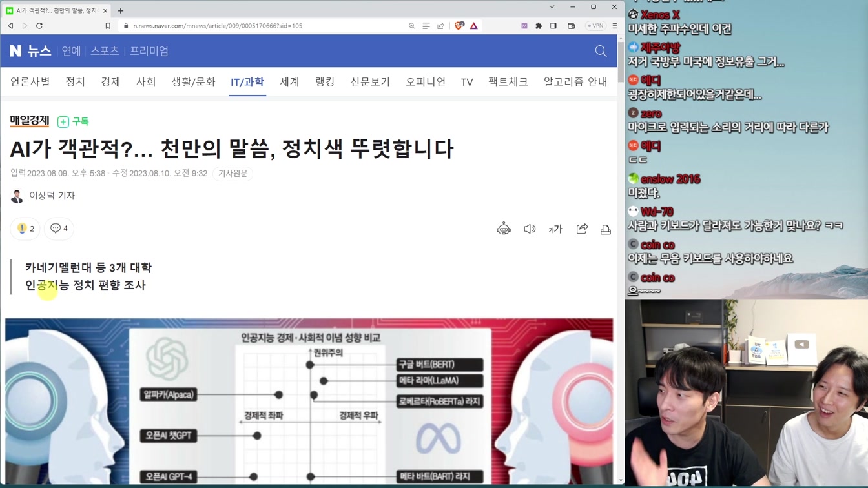The height and width of the screenshot is (488, 868).
Task: Go back using the browser back arrow
Action: point(10,26)
